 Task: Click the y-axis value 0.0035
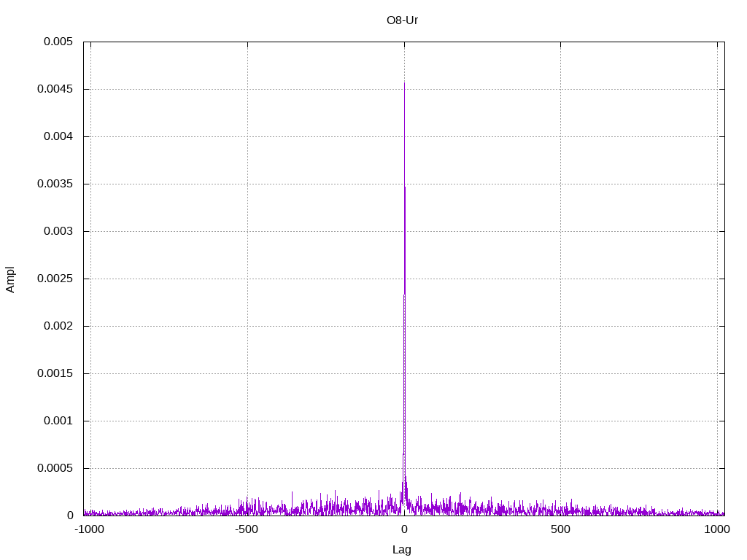(55, 184)
